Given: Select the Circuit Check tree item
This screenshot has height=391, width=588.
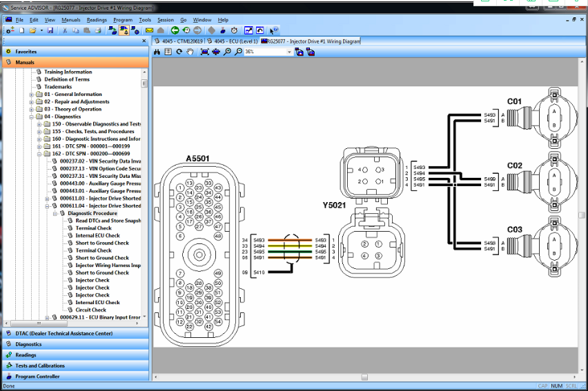Looking at the screenshot, I should pos(90,310).
